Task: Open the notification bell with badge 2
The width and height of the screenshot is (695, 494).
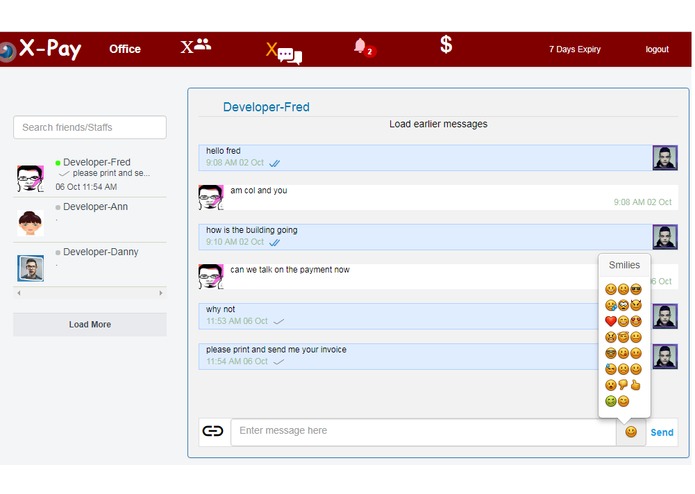Action: 365,48
